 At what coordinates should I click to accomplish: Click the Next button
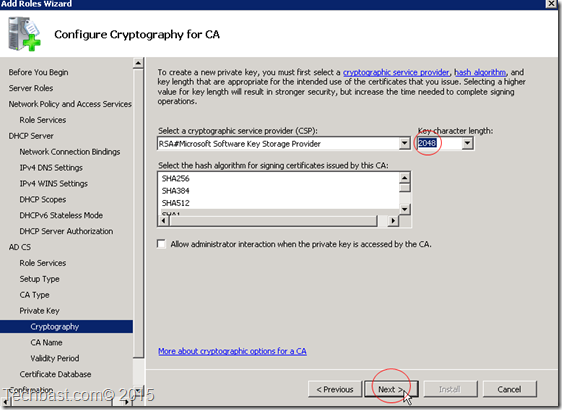[391, 389]
